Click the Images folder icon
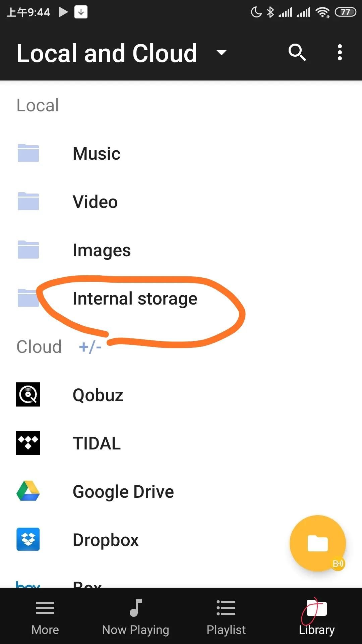Image resolution: width=362 pixels, height=644 pixels. 28,250
